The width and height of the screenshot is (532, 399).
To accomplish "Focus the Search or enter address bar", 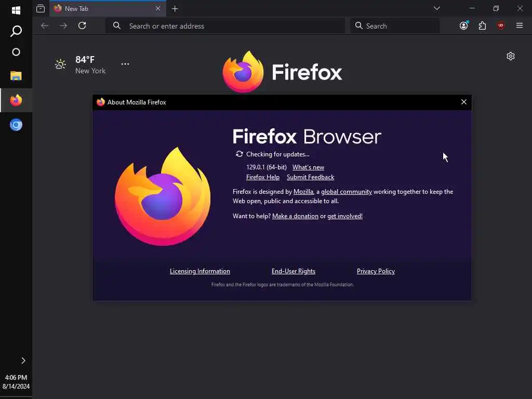I will 225,26.
